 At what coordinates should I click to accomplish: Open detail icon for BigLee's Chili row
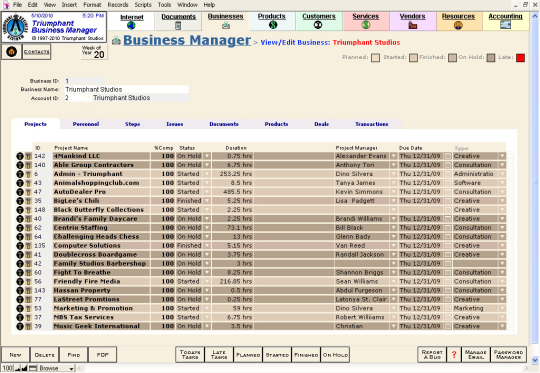click(x=20, y=201)
